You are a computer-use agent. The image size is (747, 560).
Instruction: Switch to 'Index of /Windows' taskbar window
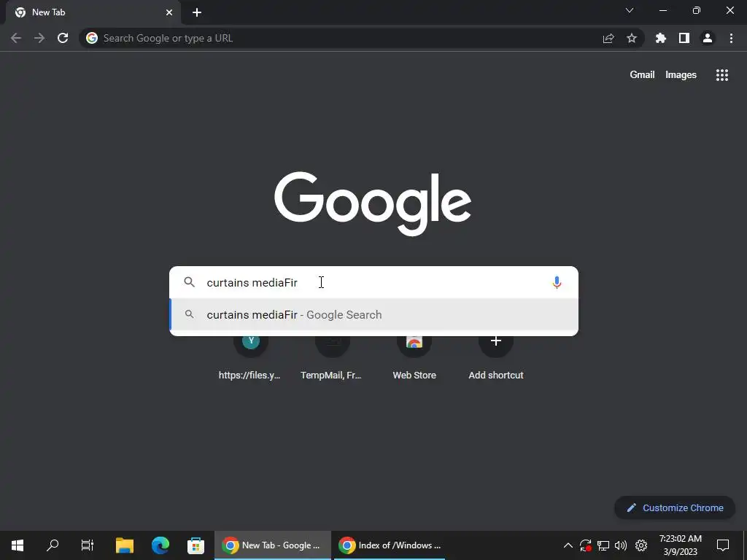click(390, 545)
